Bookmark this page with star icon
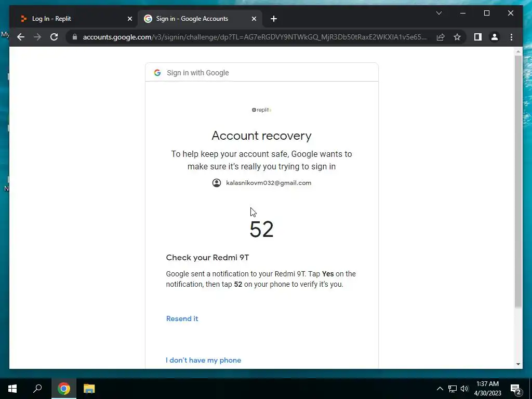Viewport: 532px width, 399px height. click(457, 37)
